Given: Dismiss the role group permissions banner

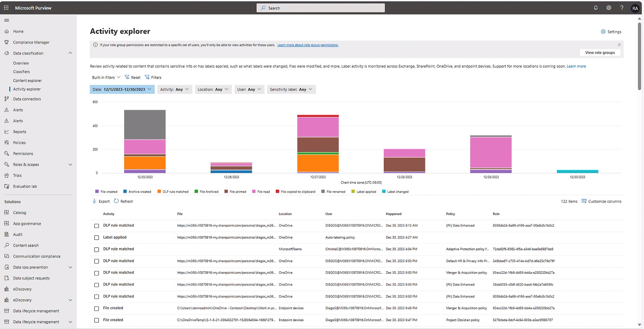Looking at the screenshot, I should coord(619,45).
